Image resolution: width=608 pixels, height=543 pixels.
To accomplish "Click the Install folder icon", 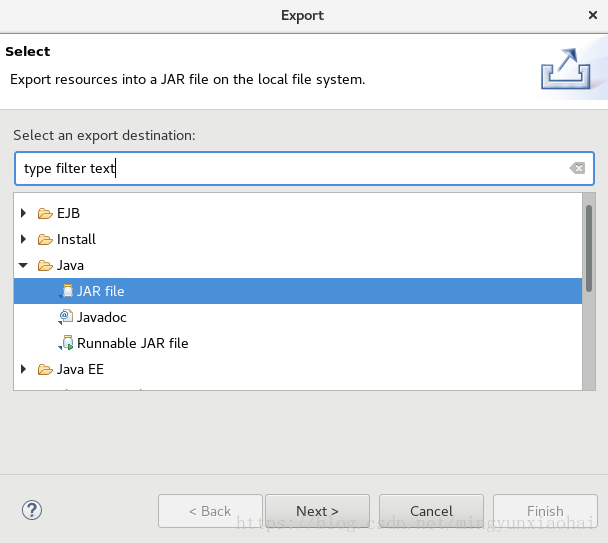I will pyautogui.click(x=45, y=239).
